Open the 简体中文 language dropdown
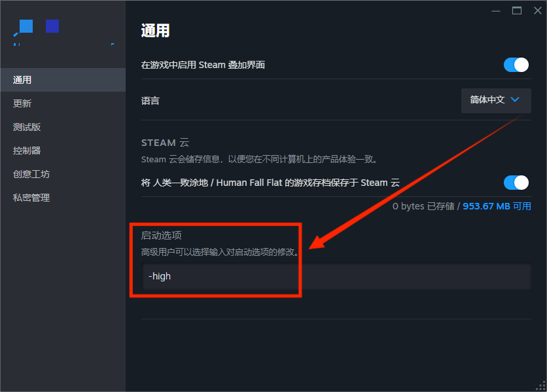Screen dimensions: 547x392 [x=496, y=101]
